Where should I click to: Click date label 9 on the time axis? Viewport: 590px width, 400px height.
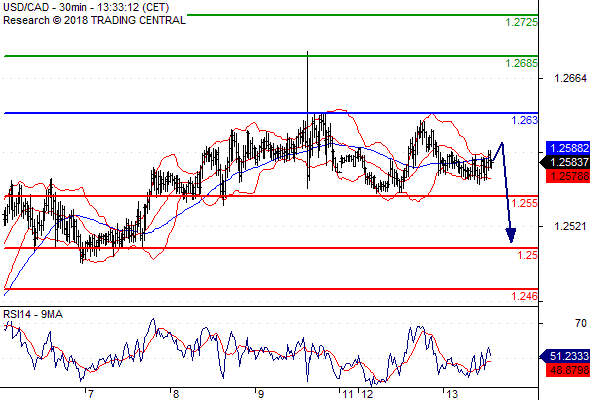point(261,394)
